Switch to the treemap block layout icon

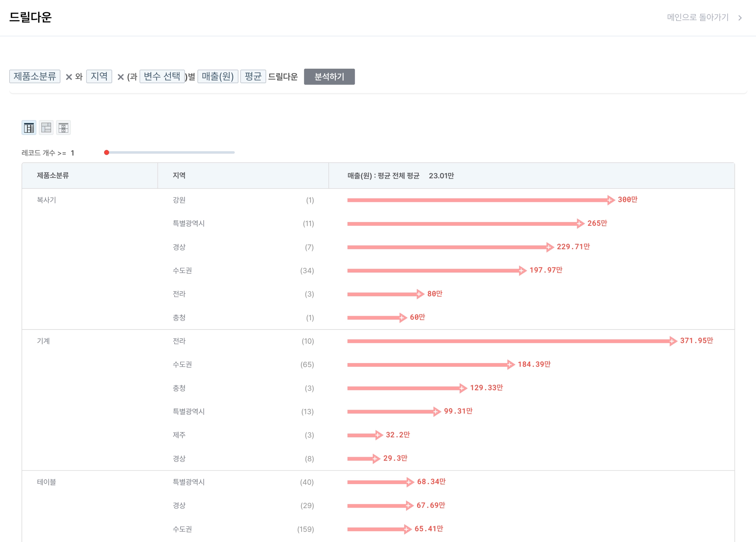[x=46, y=128]
